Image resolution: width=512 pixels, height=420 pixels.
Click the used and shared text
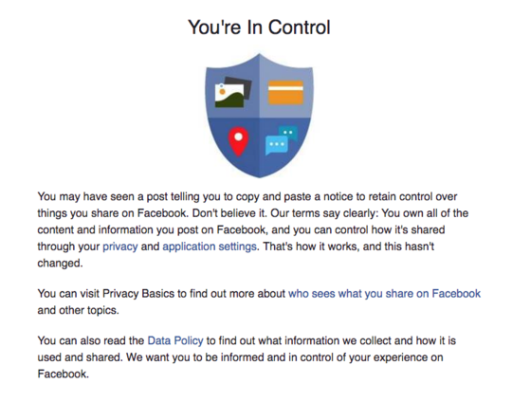click(x=80, y=357)
